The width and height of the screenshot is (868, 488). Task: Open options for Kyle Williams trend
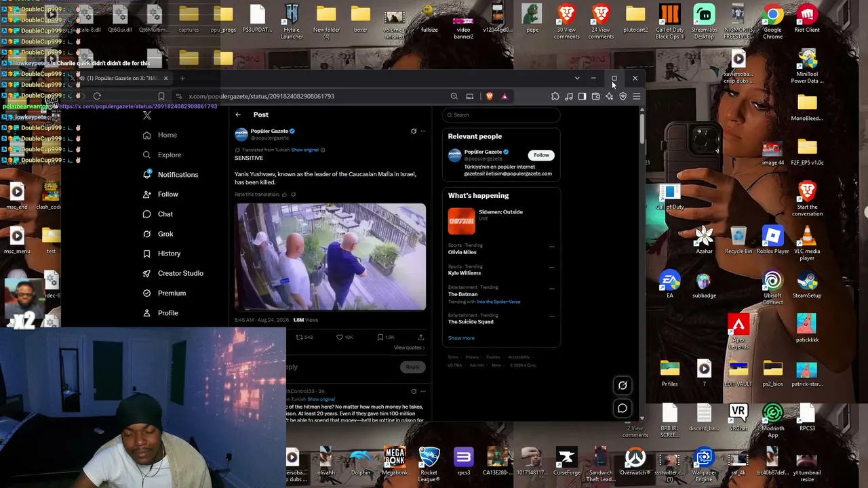(x=551, y=268)
